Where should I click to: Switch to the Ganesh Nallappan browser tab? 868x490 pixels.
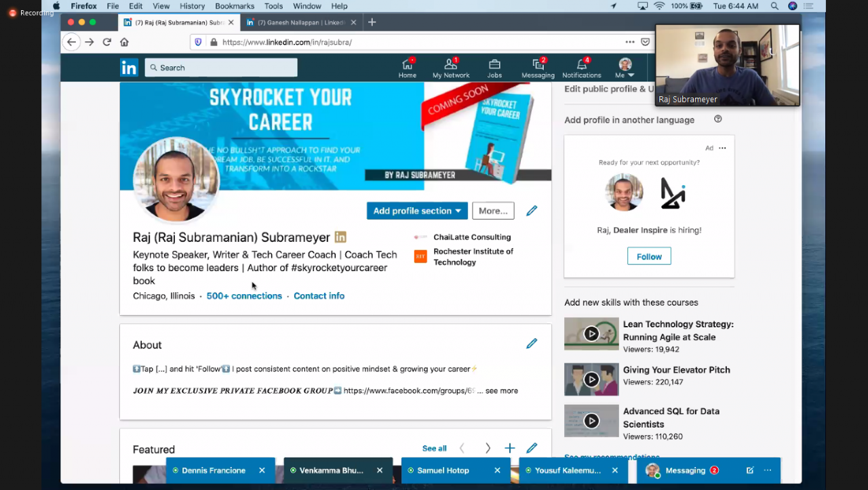pos(296,22)
